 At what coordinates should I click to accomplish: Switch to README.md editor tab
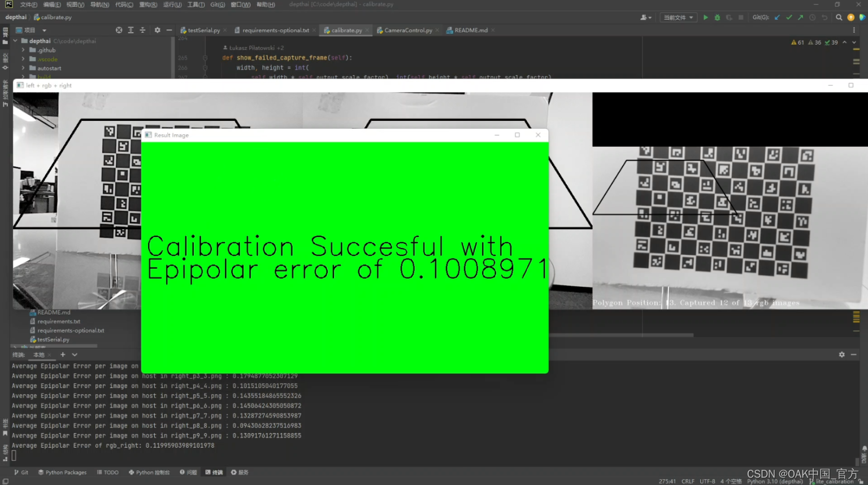tap(471, 30)
